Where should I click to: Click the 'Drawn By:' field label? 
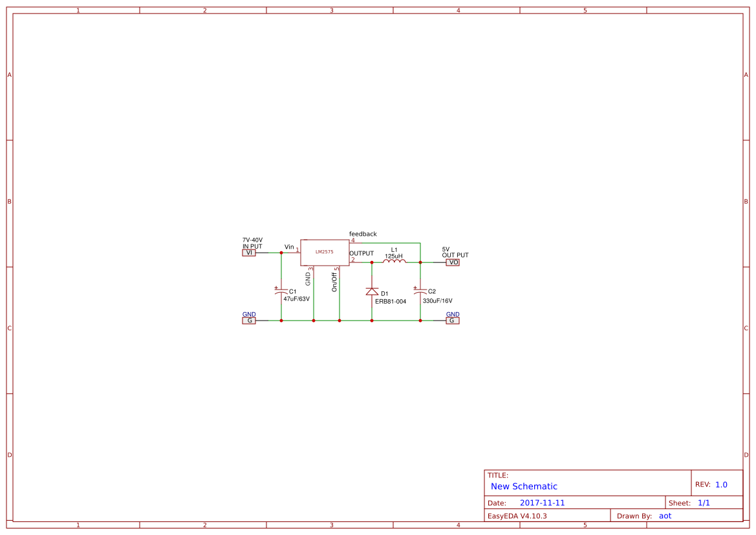click(634, 516)
